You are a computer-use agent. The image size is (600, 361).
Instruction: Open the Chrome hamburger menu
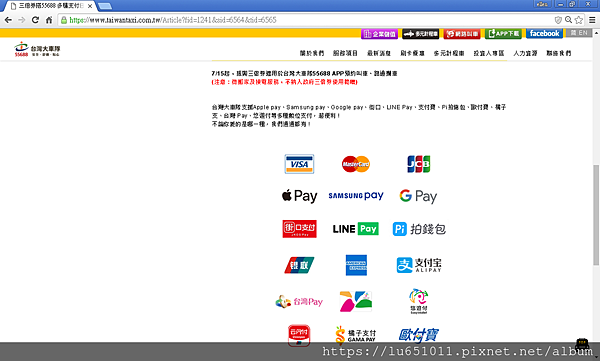coord(592,20)
